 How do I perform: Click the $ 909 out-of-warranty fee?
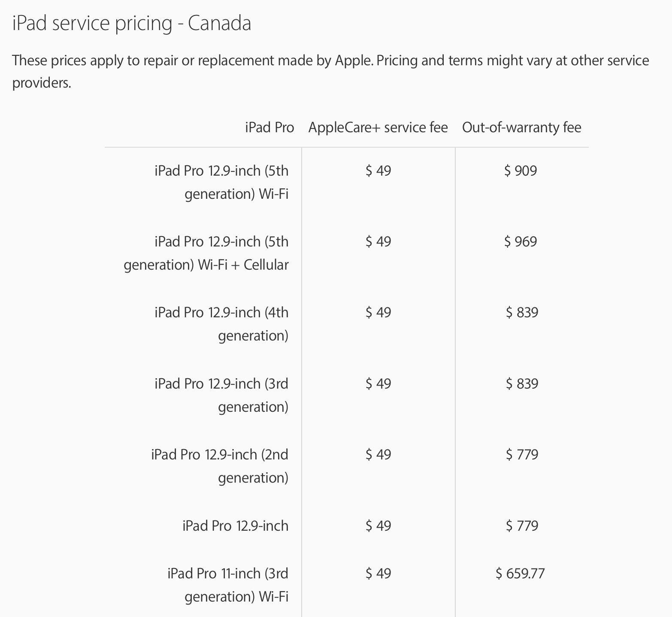click(521, 171)
